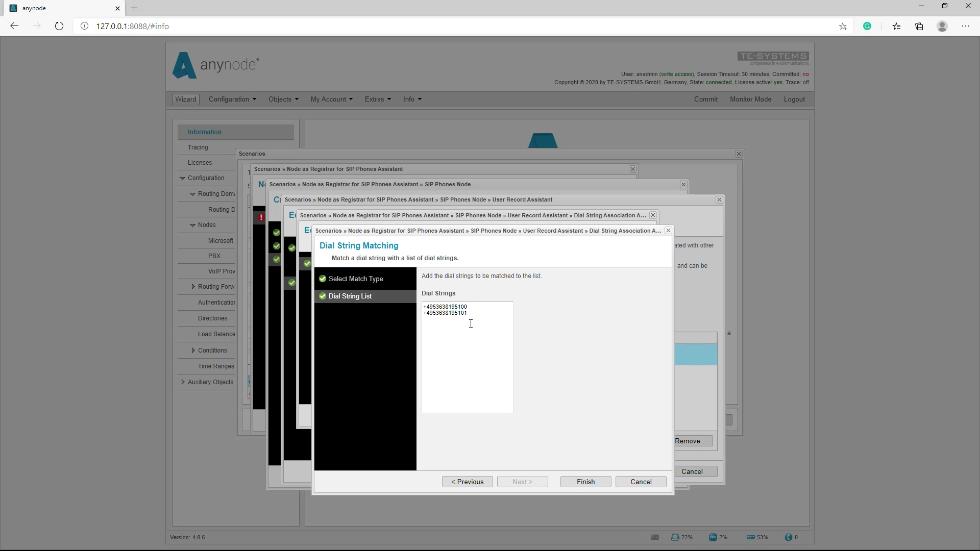Select the Dial String List step
This screenshot has height=551, width=980.
(365, 296)
